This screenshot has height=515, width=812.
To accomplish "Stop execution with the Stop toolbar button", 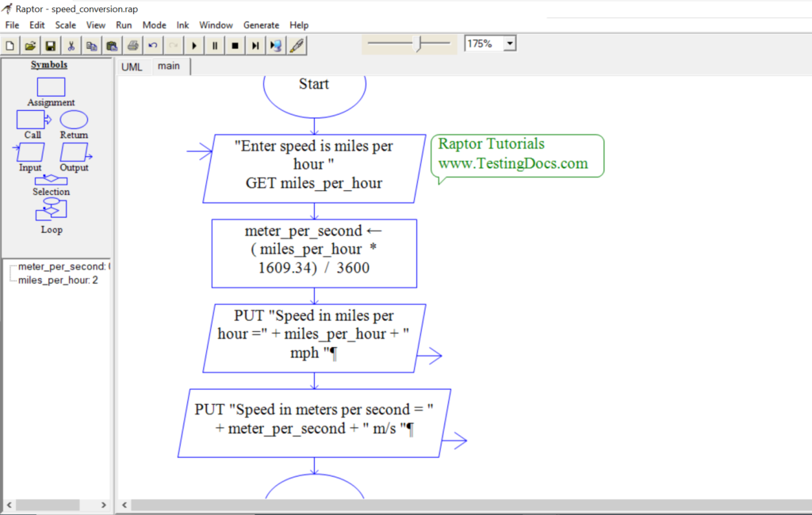I will tap(234, 45).
